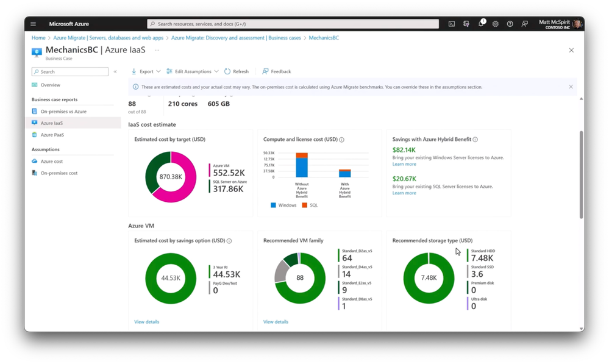Click the info icon on the banner

tap(135, 87)
